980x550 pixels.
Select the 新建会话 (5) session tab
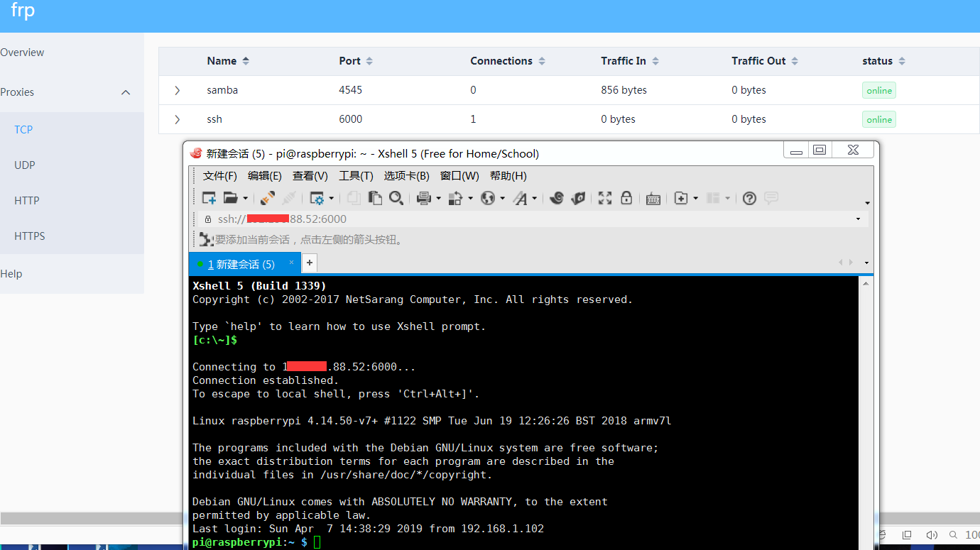pos(245,263)
